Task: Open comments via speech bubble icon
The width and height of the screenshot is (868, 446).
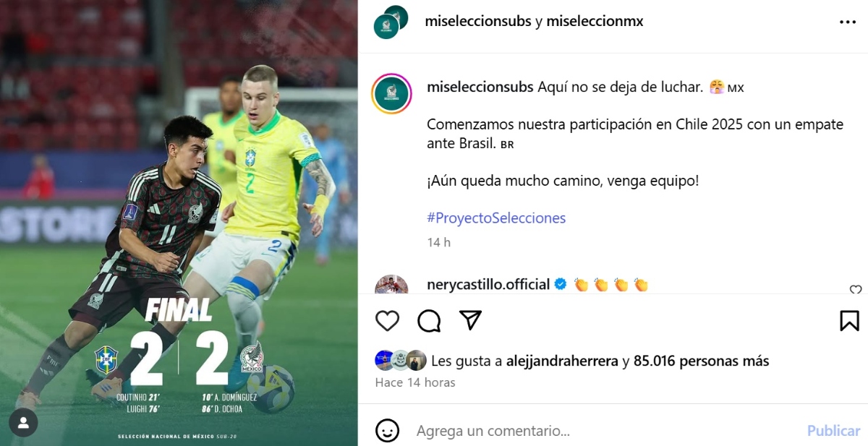Action: coord(429,320)
